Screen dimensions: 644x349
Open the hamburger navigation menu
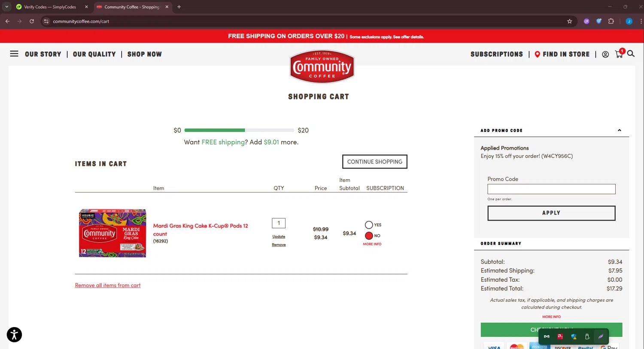pos(14,54)
